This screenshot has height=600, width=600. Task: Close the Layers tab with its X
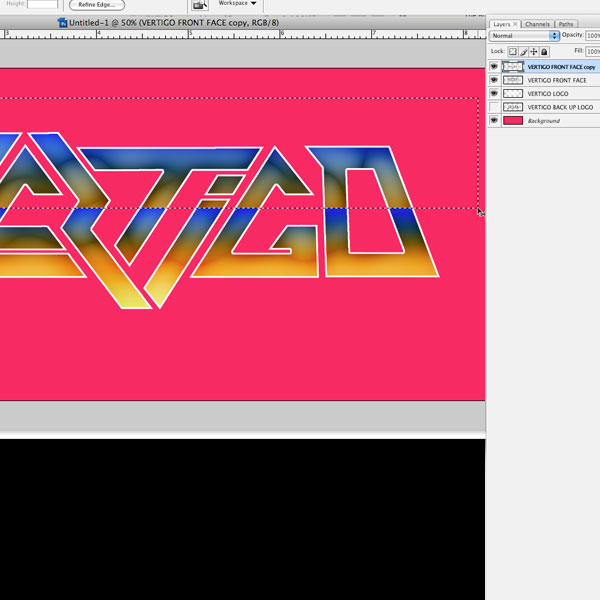(x=515, y=24)
